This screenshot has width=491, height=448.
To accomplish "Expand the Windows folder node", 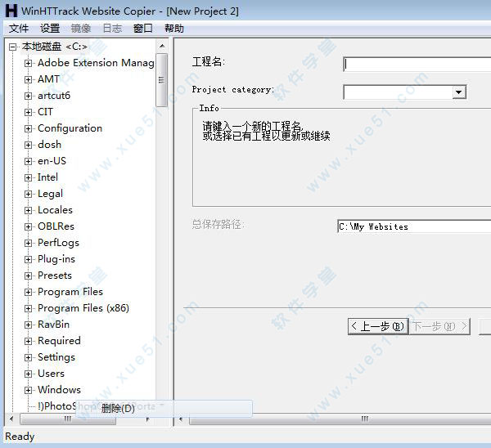I will click(x=28, y=390).
